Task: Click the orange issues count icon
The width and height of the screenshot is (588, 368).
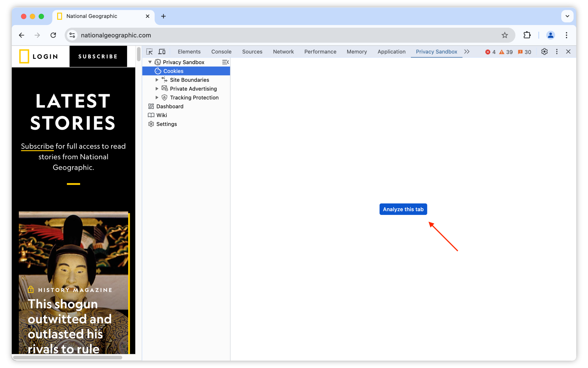Action: click(x=520, y=52)
